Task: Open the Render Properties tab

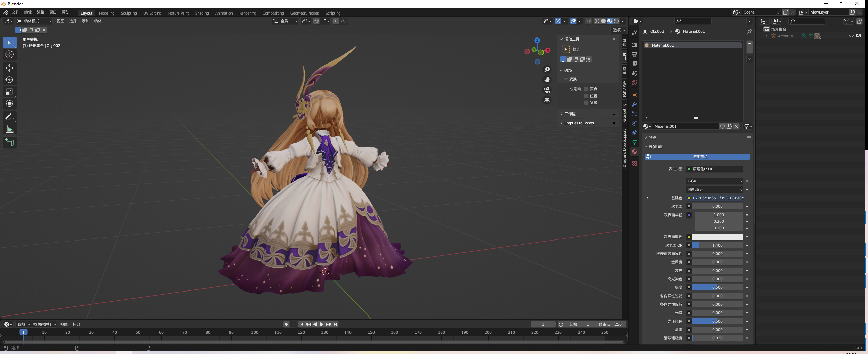Action: pyautogui.click(x=634, y=45)
